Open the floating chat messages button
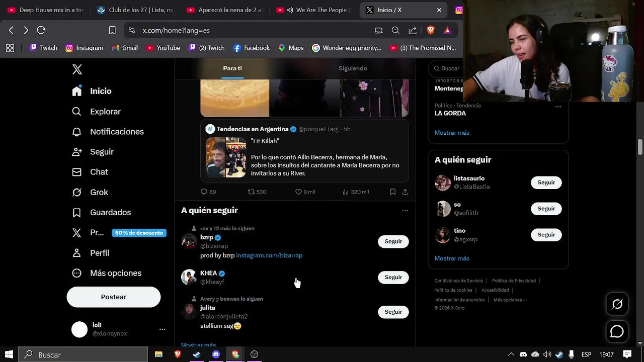644x362 pixels. (x=617, y=332)
